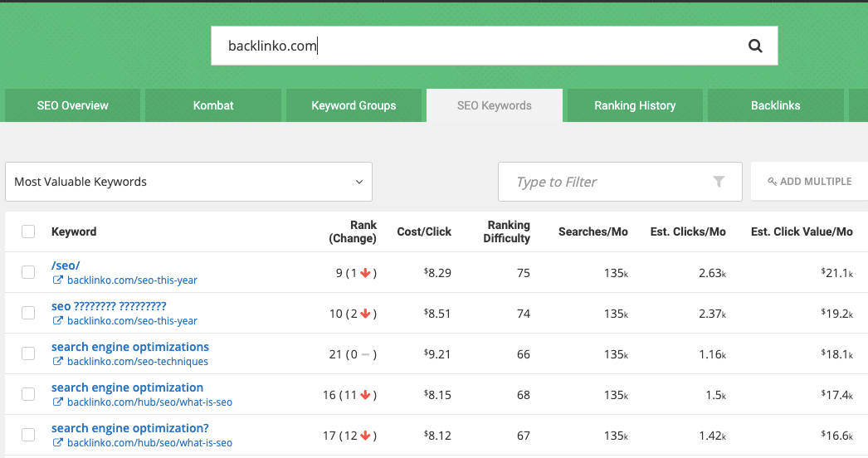Open the Kombat tab
Viewport: 868px width, 458px height.
(x=213, y=105)
